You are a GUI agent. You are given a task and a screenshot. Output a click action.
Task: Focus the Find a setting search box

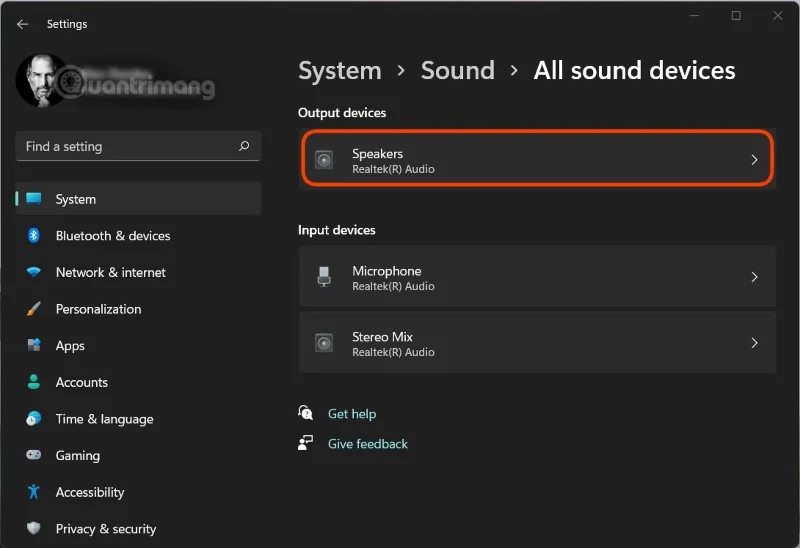[x=138, y=146]
